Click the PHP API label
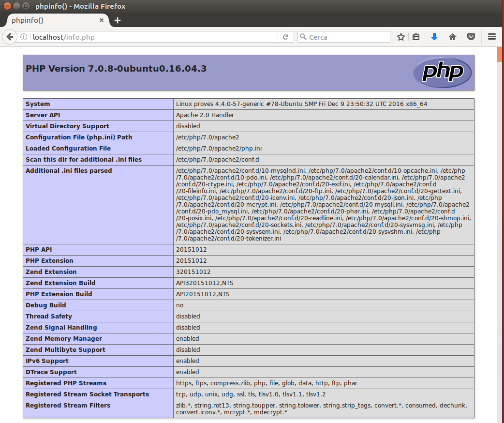 (x=39, y=250)
